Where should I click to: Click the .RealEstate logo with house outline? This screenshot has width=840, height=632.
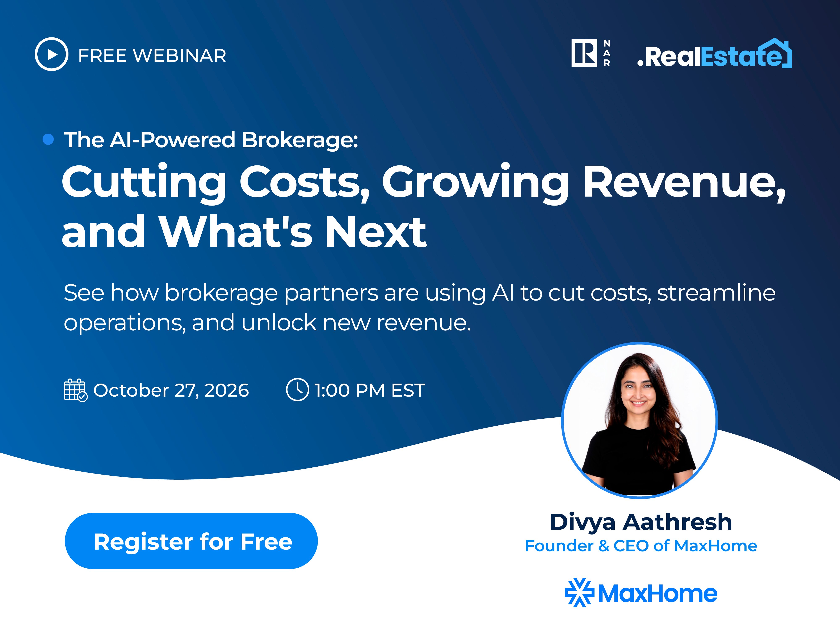tap(714, 53)
